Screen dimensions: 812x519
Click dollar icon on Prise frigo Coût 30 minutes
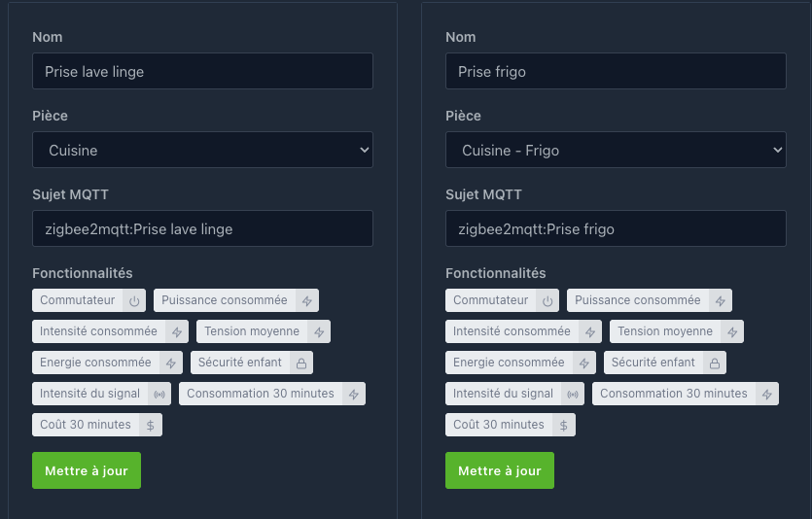(563, 426)
